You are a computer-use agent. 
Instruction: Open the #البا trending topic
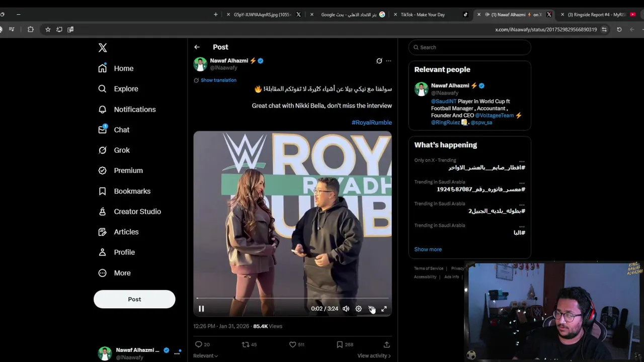coord(519,233)
